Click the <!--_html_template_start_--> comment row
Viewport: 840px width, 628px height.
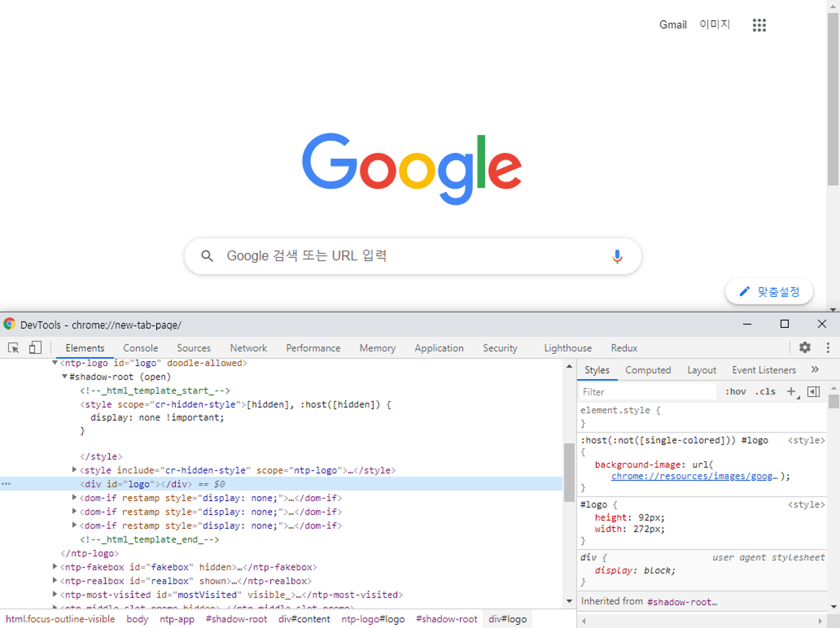(x=155, y=391)
